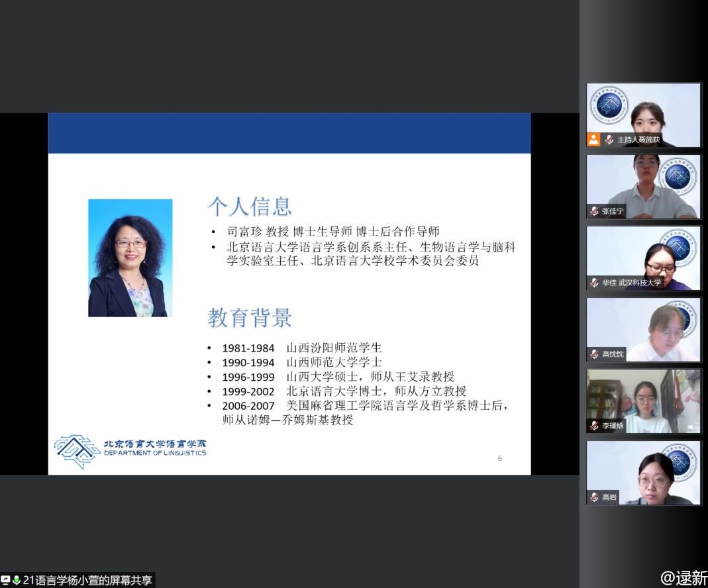
Task: Click the professor's portrait photo on the slide
Action: pos(130,258)
